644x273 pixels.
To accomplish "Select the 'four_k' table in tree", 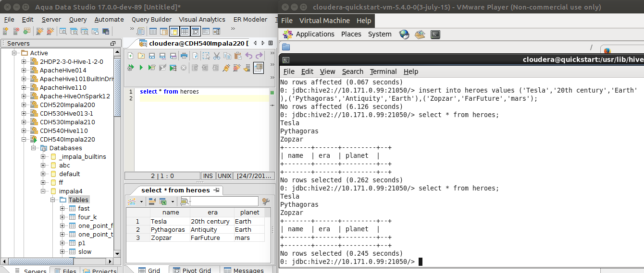I will (87, 217).
